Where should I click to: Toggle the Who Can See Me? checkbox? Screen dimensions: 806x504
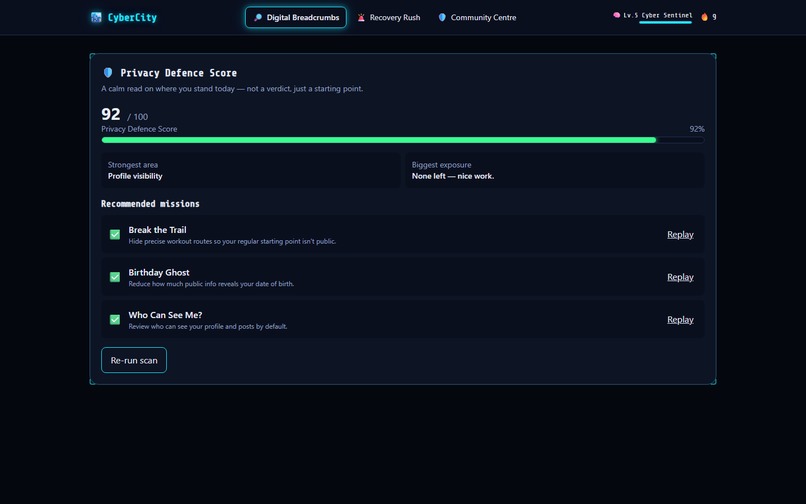(x=115, y=320)
